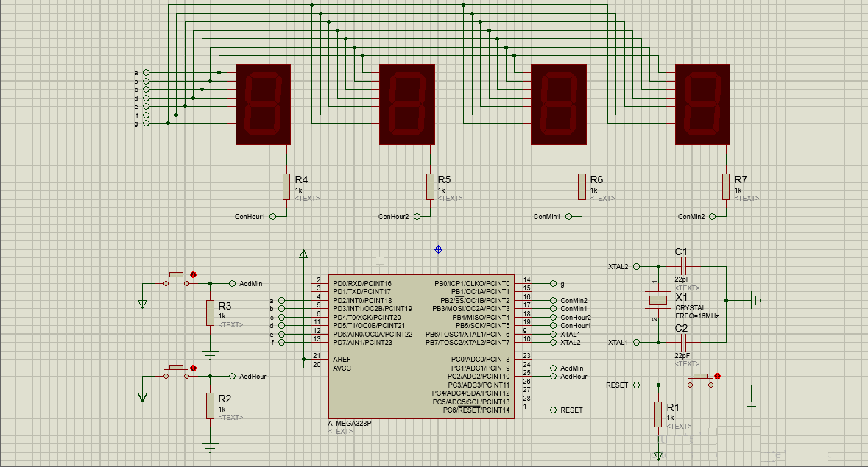Select the X1 crystal symbol

(658, 300)
